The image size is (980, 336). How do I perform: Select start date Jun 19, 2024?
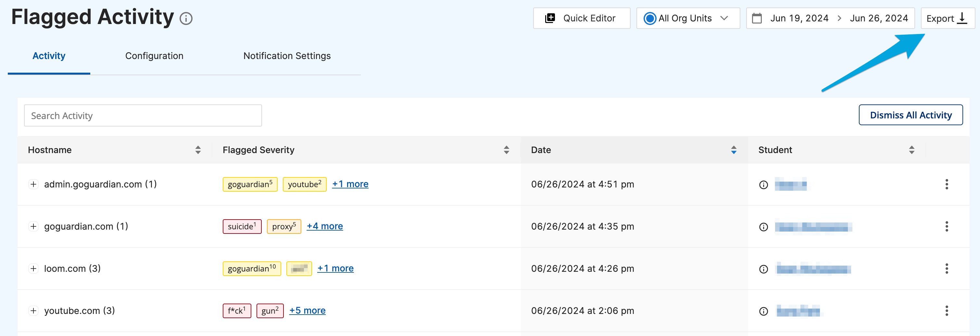pyautogui.click(x=799, y=18)
